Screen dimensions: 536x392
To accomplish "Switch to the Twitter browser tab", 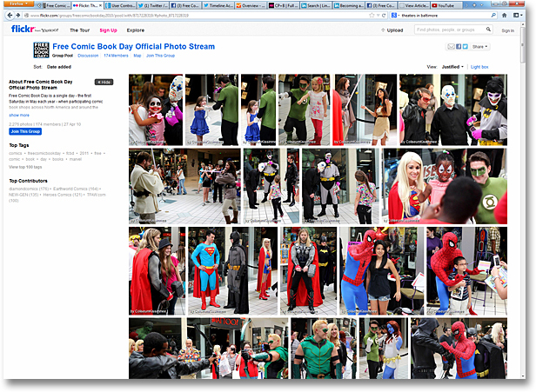I will [x=153, y=5].
